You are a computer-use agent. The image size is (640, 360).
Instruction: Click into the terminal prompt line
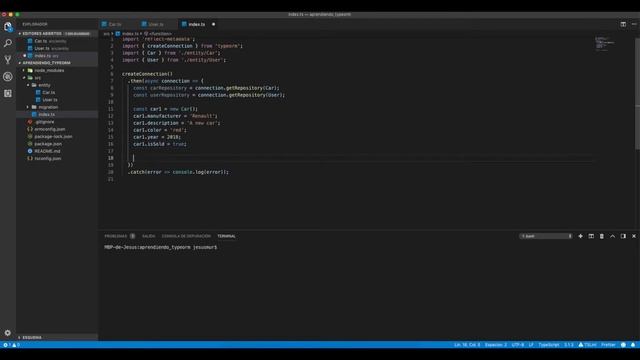click(161, 247)
